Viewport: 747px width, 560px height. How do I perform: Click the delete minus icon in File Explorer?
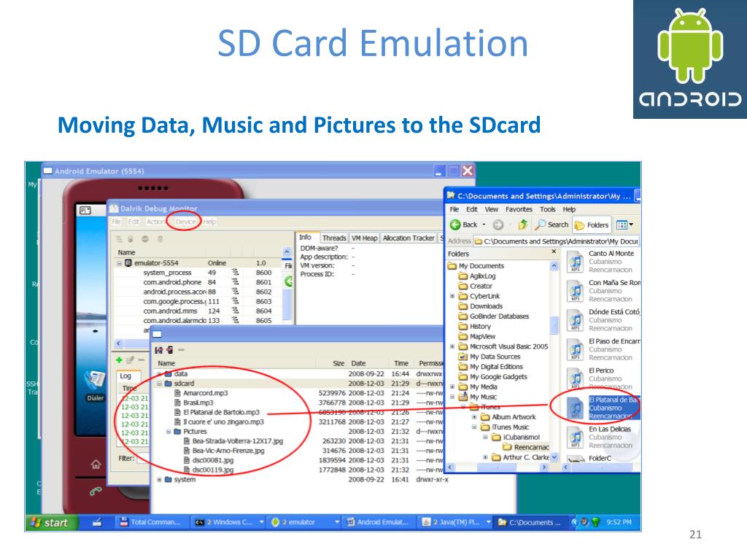point(181,350)
